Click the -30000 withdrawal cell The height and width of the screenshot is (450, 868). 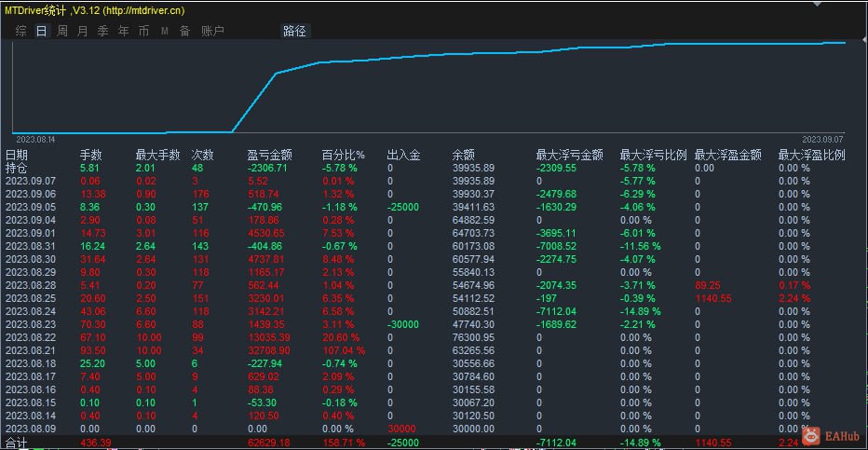click(403, 324)
